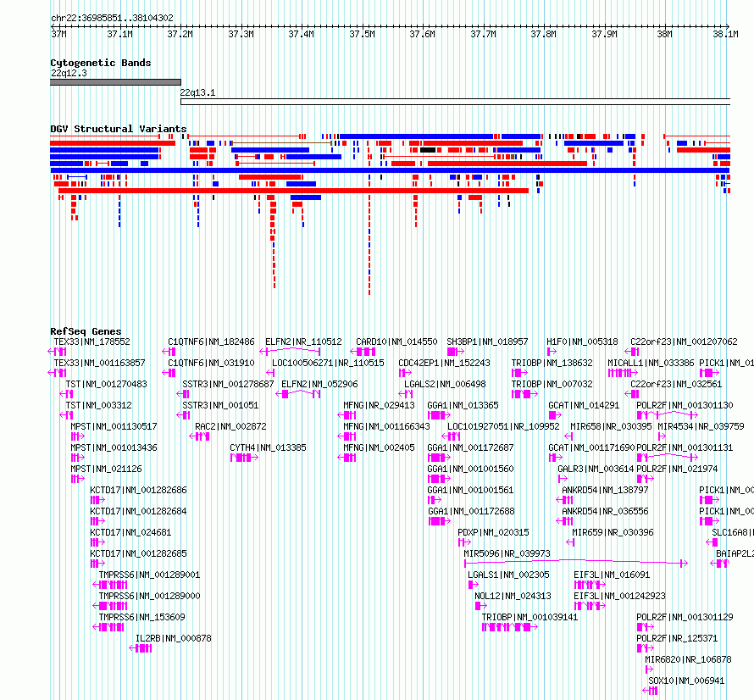Click the KCTD17|NM_024681 gene glyph
Viewport: 754px width, 700px height.
(x=97, y=542)
